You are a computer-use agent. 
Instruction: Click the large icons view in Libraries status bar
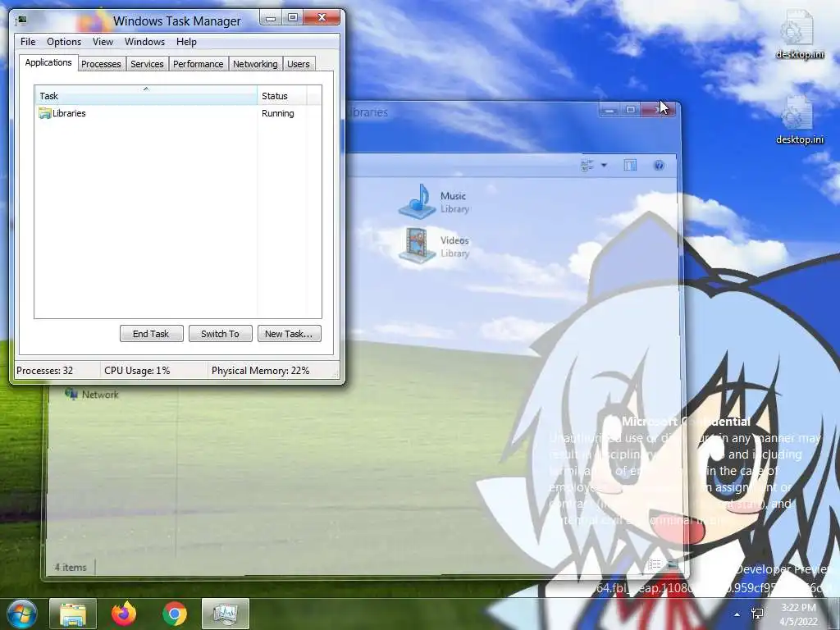click(673, 564)
